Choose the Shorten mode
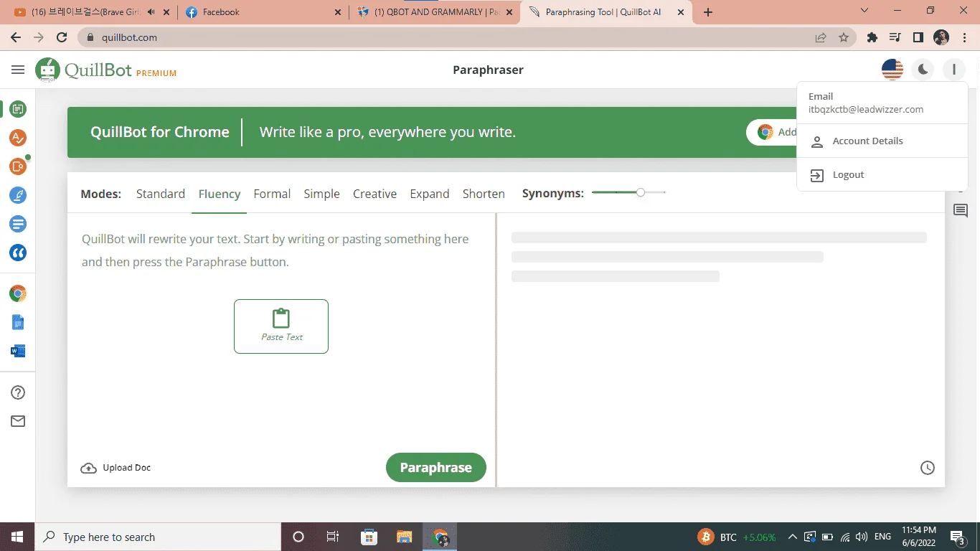 (x=484, y=194)
